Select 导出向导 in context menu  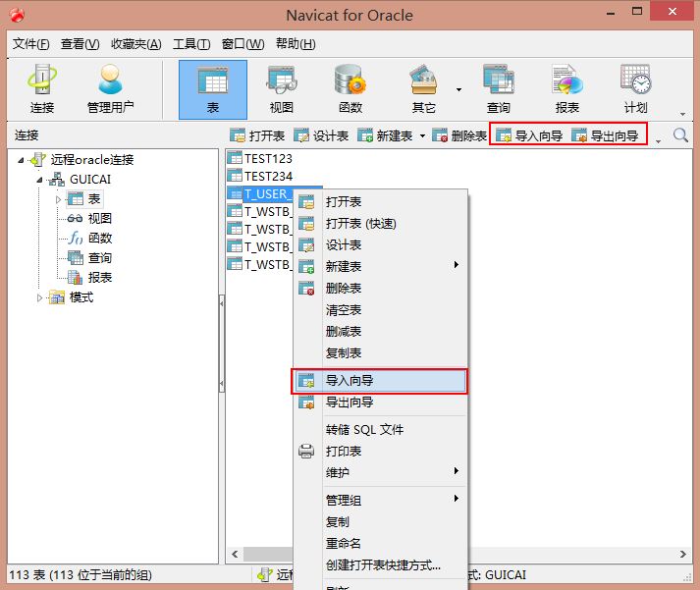click(380, 402)
